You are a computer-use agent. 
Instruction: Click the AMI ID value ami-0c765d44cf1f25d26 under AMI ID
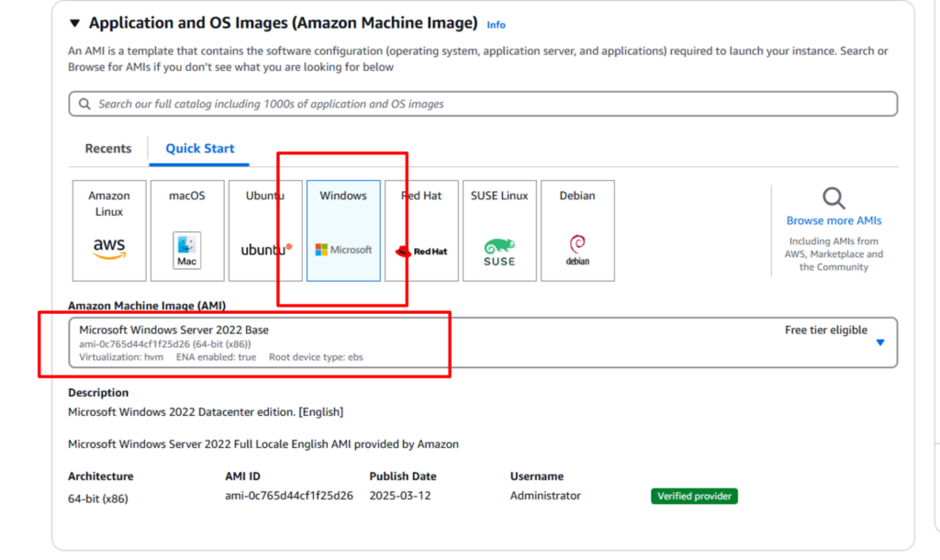[289, 495]
